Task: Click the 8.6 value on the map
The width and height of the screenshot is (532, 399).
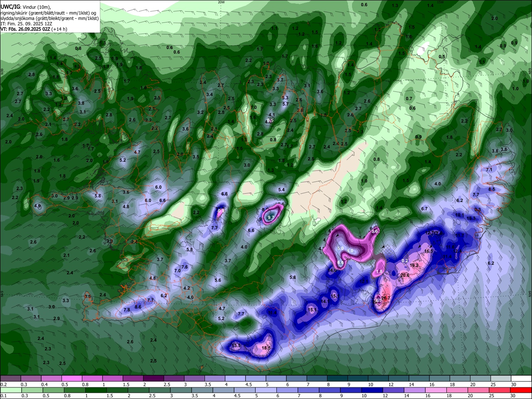Action: pyautogui.click(x=138, y=307)
